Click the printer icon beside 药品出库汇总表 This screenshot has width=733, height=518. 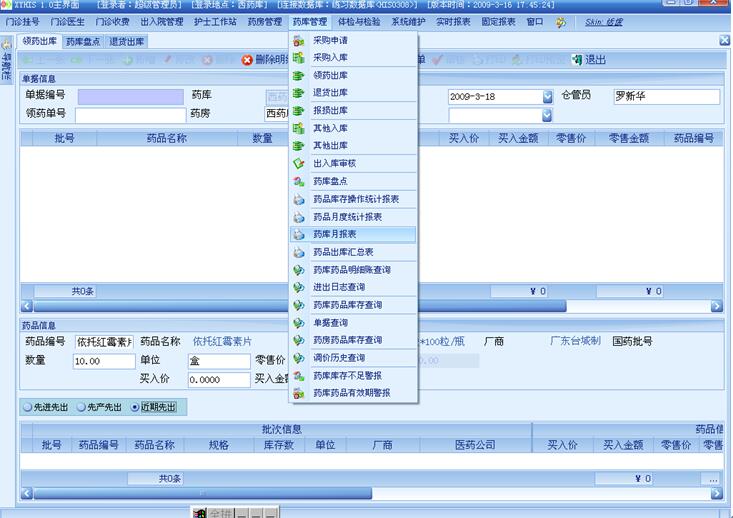(x=299, y=252)
